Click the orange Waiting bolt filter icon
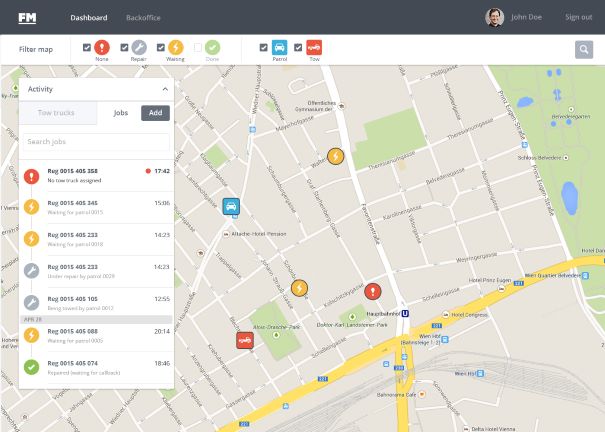 [x=176, y=47]
